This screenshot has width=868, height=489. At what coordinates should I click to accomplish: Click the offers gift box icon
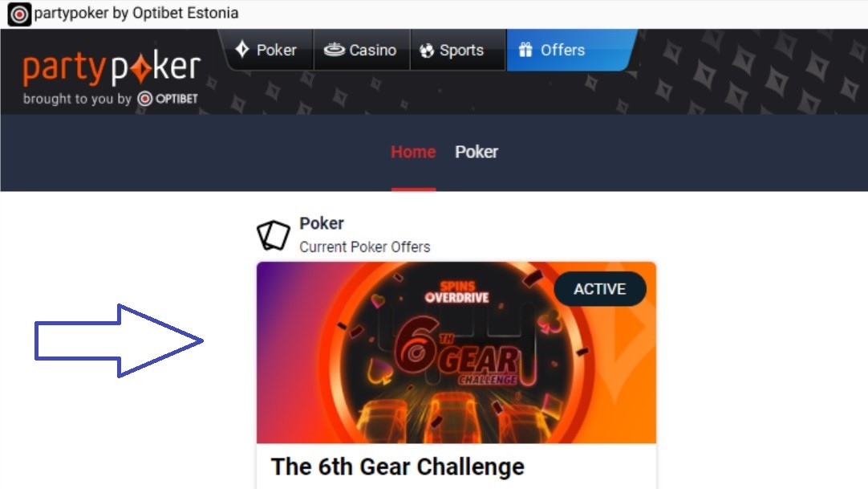[x=525, y=50]
